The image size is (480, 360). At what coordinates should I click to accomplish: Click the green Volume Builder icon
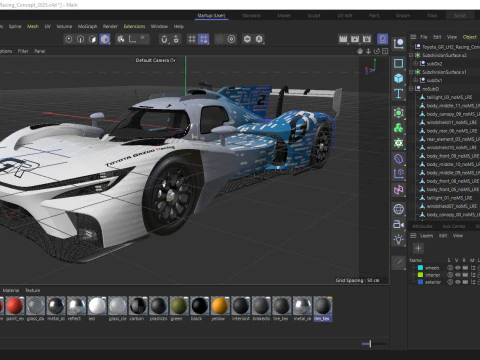click(x=398, y=143)
